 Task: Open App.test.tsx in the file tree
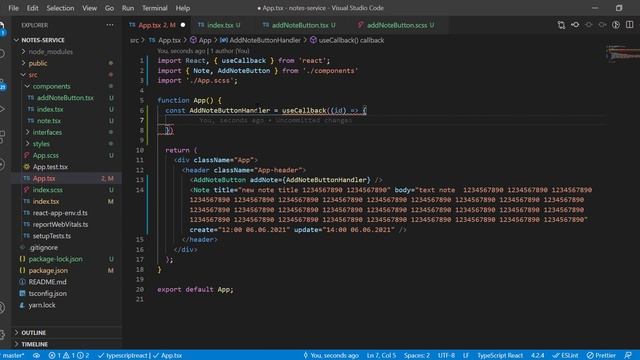(67, 167)
